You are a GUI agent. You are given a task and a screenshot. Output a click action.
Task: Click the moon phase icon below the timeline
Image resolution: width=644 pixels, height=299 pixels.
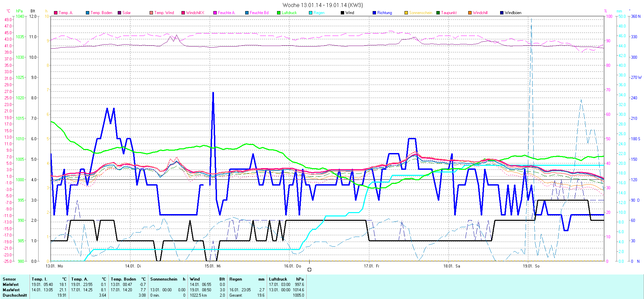(309, 269)
